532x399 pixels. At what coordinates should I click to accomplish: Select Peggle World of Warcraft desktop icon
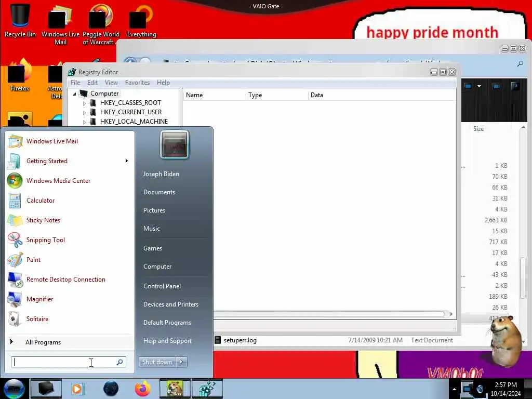pyautogui.click(x=101, y=24)
